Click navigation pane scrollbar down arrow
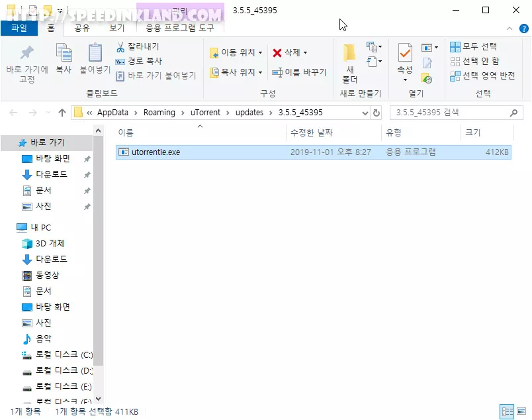Image resolution: width=532 pixels, height=420 pixels. pos(99,398)
